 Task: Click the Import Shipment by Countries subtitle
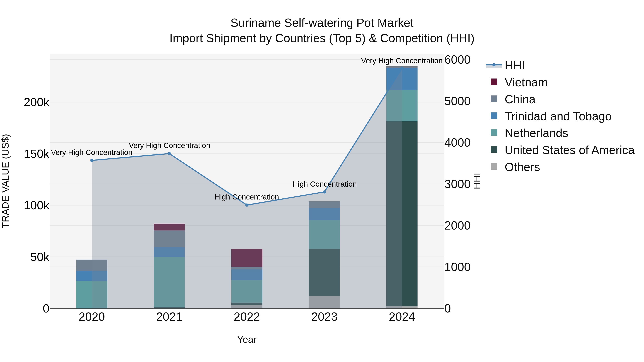click(x=322, y=38)
